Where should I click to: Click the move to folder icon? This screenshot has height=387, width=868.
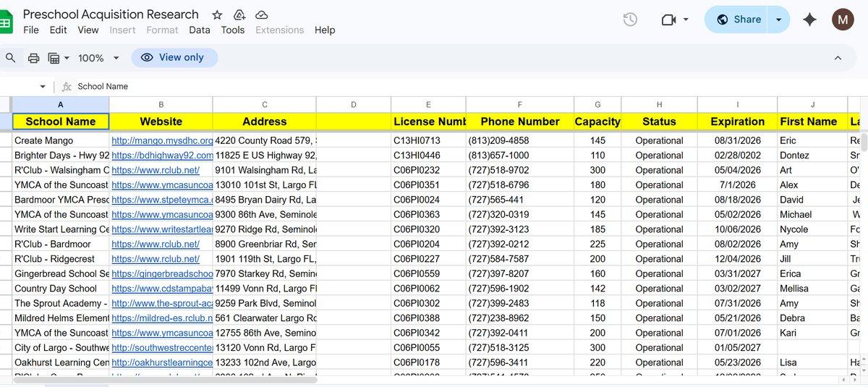click(239, 15)
